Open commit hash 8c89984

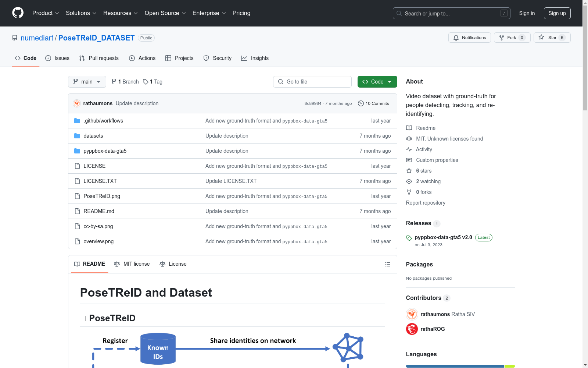click(313, 103)
